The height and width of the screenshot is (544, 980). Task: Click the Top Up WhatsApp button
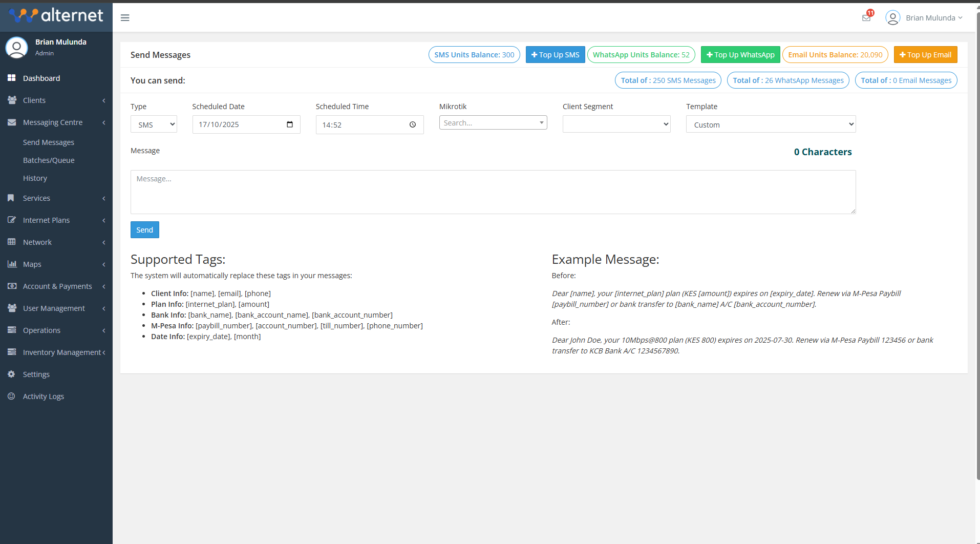coord(740,55)
